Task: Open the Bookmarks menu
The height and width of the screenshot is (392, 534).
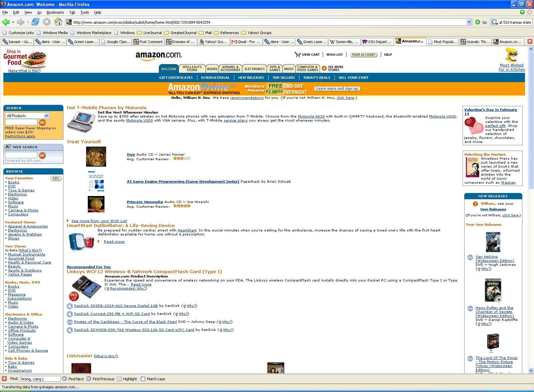Action: (x=55, y=12)
